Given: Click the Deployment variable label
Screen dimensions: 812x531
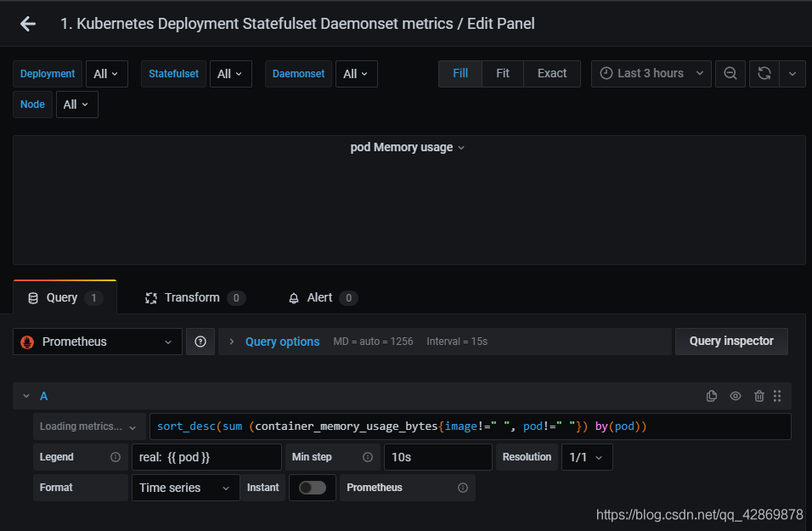Looking at the screenshot, I should click(48, 74).
